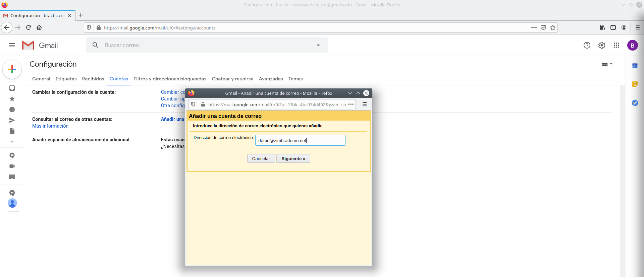This screenshot has width=644, height=277.
Task: Click the Más información link
Action: coord(50,126)
